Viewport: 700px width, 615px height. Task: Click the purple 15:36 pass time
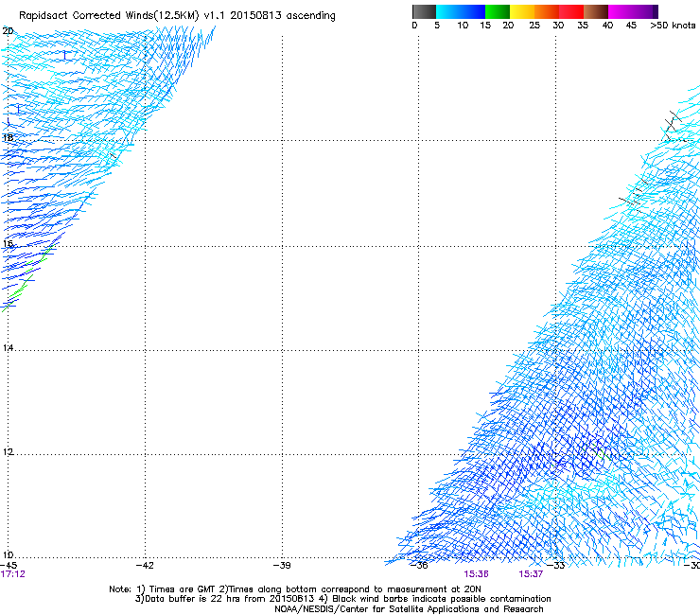476,574
